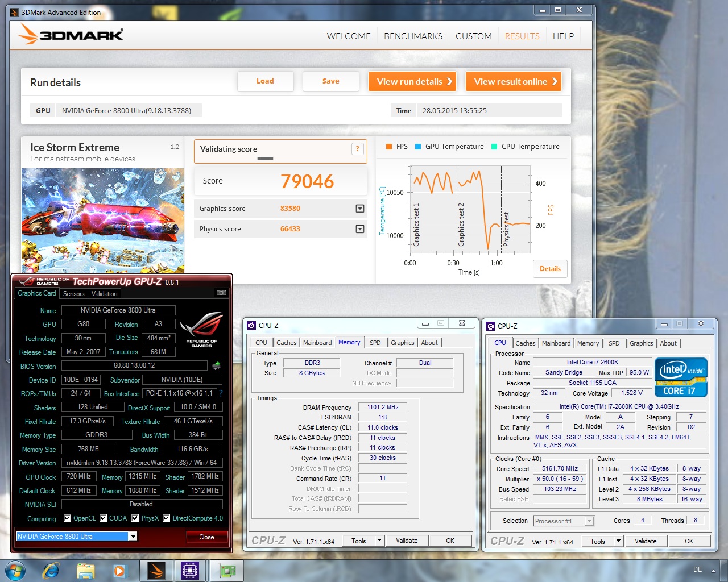The image size is (728, 582).
Task: Click Validate in CPU-tab CPU-Z window
Action: point(646,541)
